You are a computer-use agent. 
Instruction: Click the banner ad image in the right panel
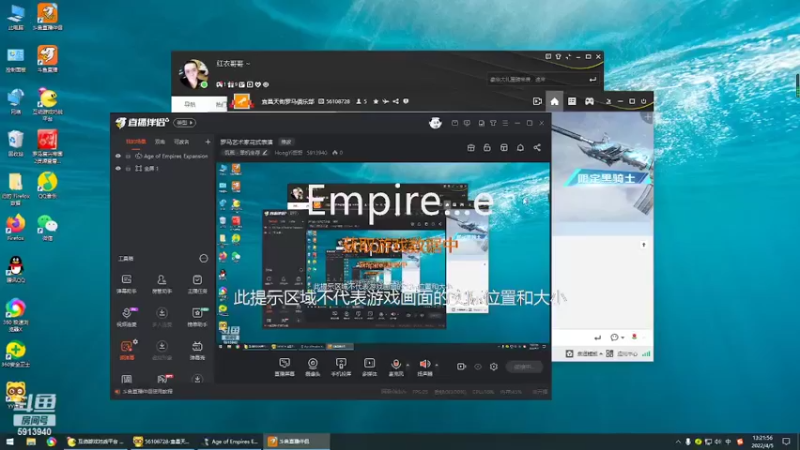pos(603,173)
